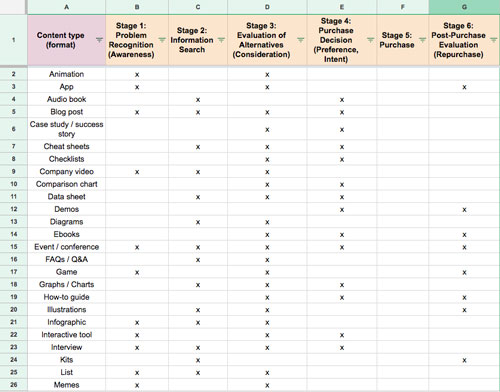Click the Stage 6 x in Demos row

point(464,210)
